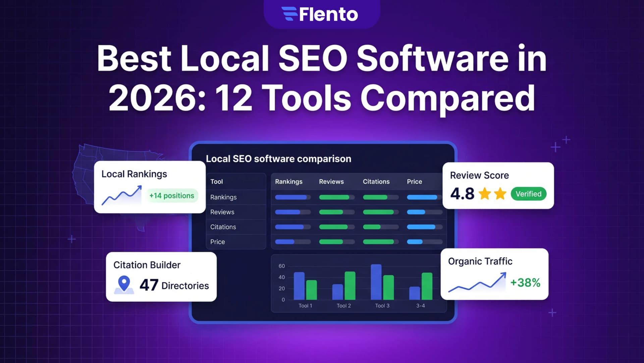The width and height of the screenshot is (644, 363).
Task: Select the Price row in the Tool list
Action: (236, 241)
